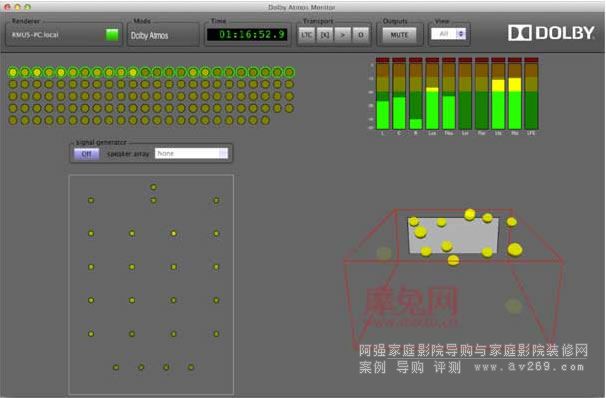Select the first lit object indicator in top row

click(x=13, y=72)
